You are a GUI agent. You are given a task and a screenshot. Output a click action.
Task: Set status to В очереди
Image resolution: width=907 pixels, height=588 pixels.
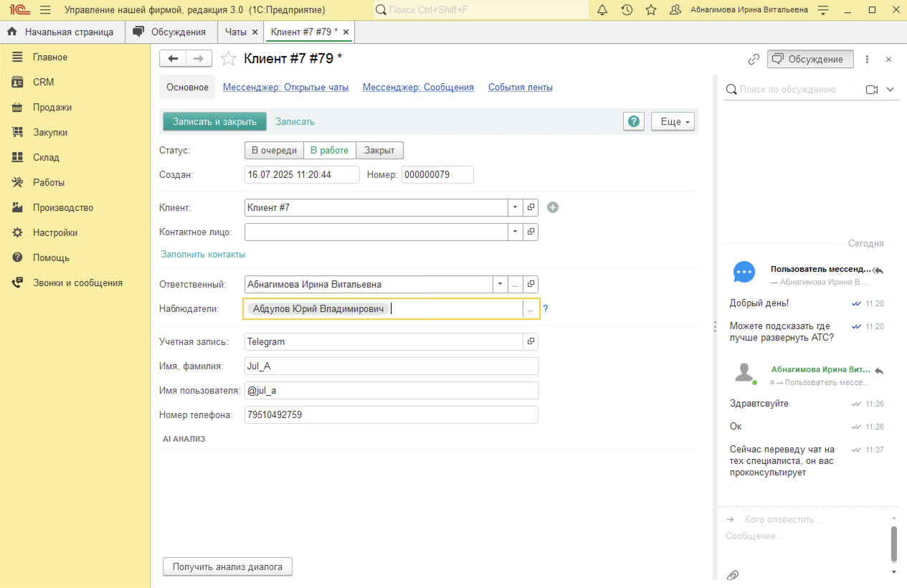[274, 151]
